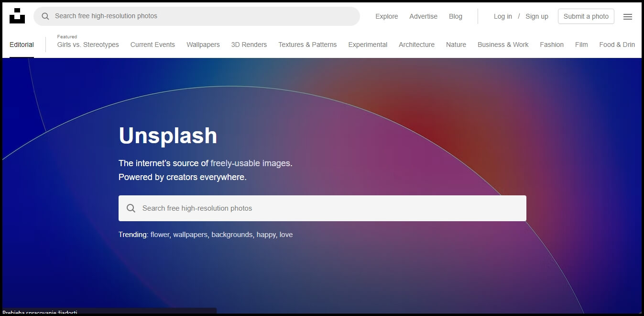Click trending term backgrounds
Viewport: 644px width, 316px height.
point(232,235)
